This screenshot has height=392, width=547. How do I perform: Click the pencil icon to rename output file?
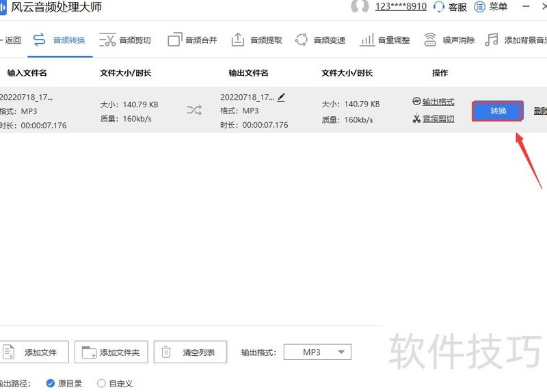(281, 98)
